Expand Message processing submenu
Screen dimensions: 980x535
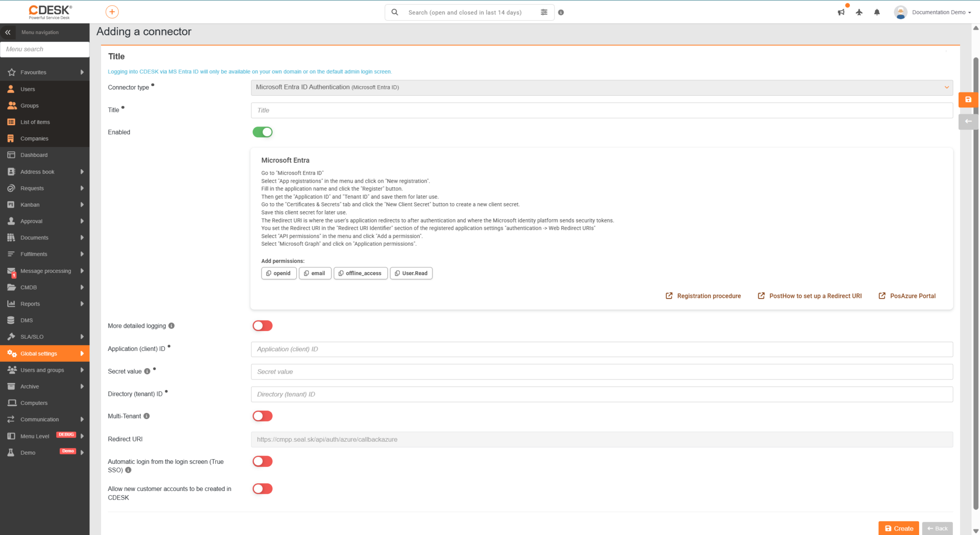(x=82, y=271)
